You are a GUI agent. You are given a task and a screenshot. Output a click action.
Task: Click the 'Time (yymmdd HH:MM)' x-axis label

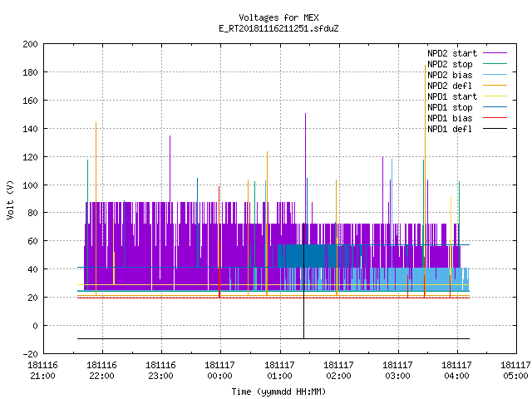click(278, 392)
